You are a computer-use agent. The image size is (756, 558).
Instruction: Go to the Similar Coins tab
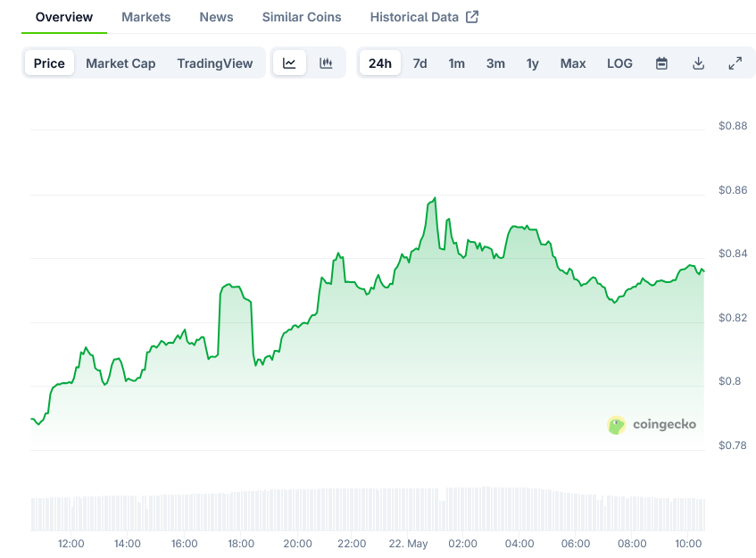pos(302,17)
